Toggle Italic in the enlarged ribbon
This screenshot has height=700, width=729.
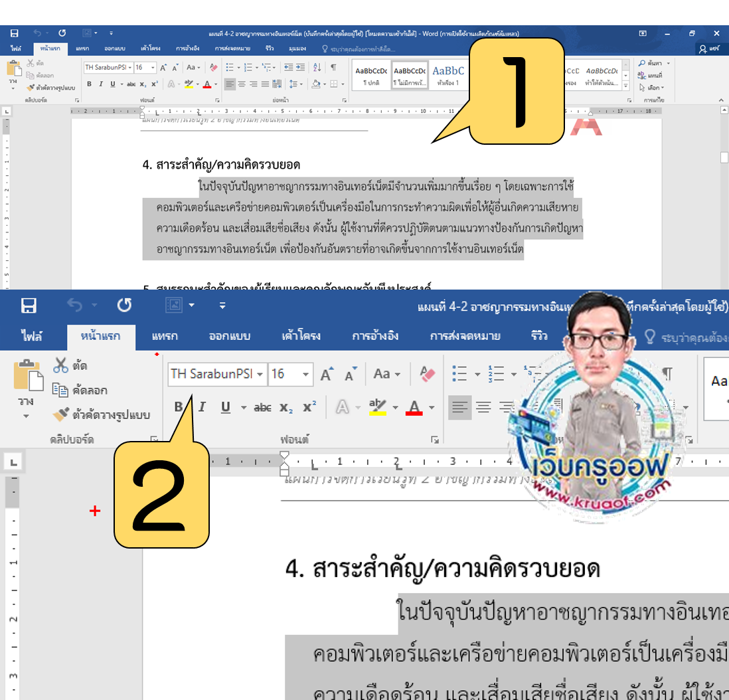(x=202, y=407)
